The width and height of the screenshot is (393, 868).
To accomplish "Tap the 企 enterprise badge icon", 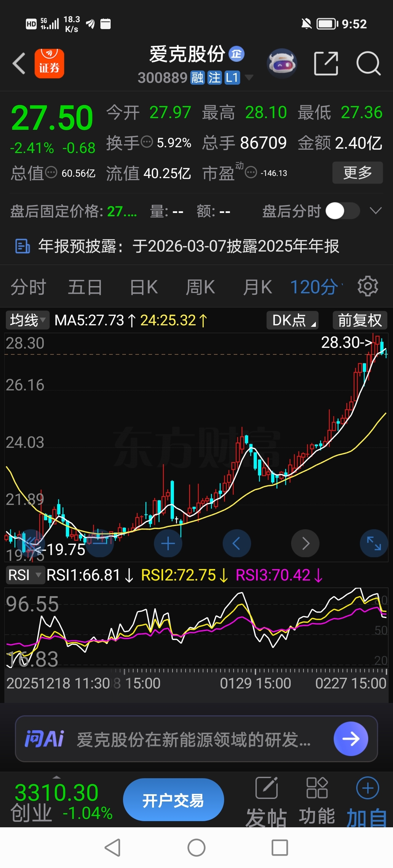I will pyautogui.click(x=237, y=54).
